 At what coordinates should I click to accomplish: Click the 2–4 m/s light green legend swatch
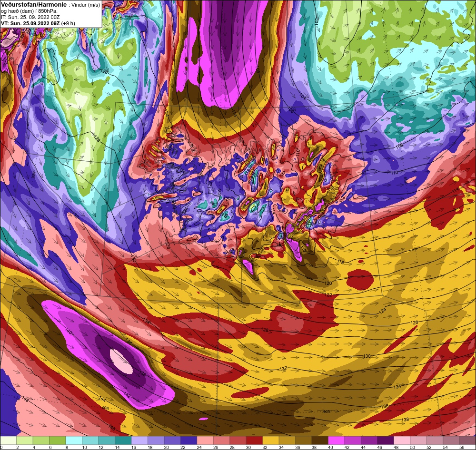click(x=25, y=440)
